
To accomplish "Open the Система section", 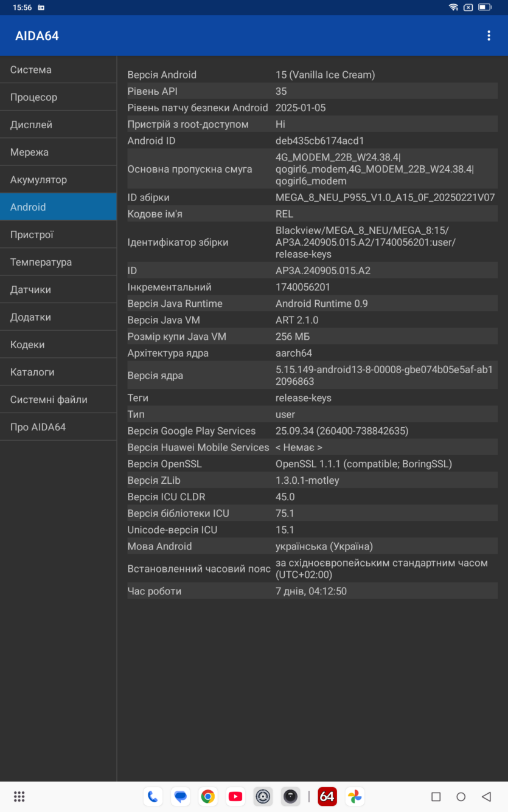I will pyautogui.click(x=58, y=70).
